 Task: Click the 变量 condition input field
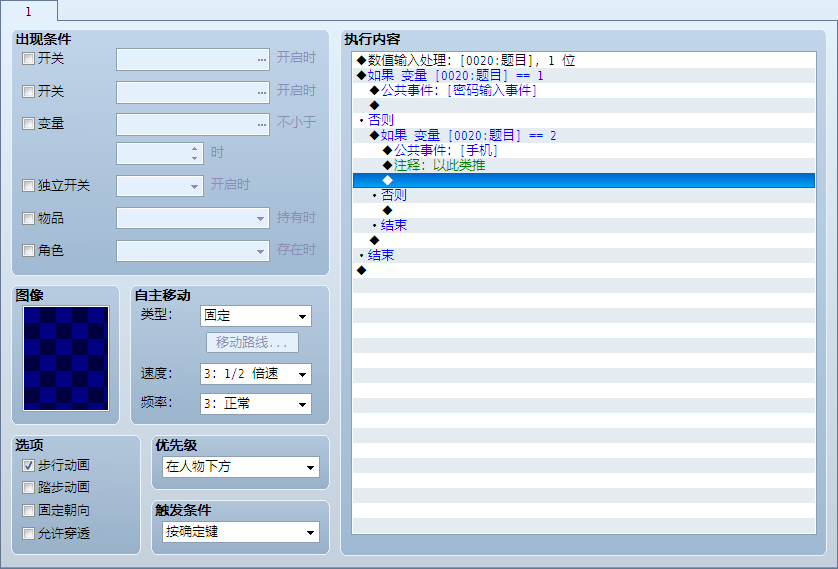193,124
